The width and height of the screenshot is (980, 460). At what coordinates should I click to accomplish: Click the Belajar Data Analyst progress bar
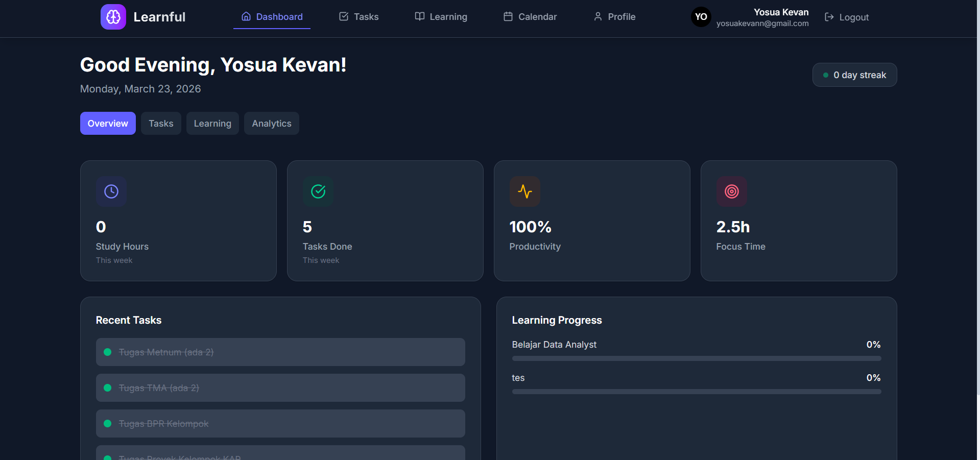point(696,358)
